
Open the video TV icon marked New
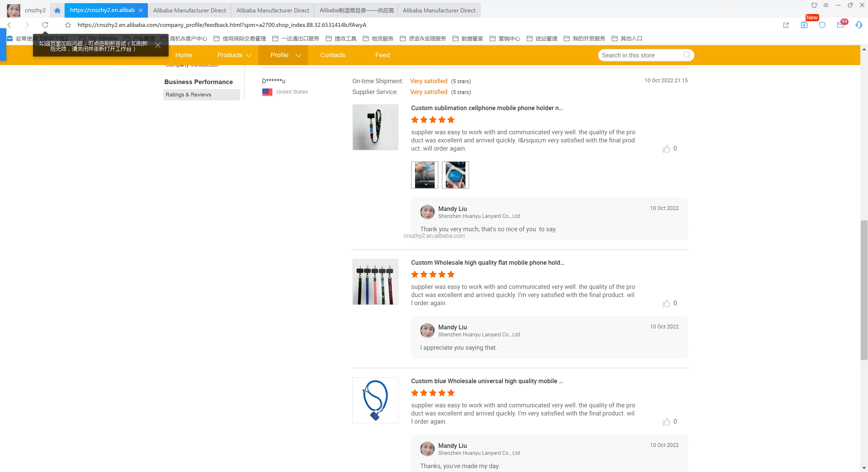tap(804, 25)
